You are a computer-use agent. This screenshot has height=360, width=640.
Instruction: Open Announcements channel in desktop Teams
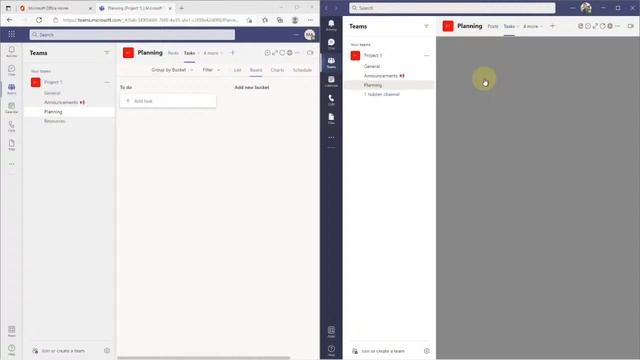381,76
